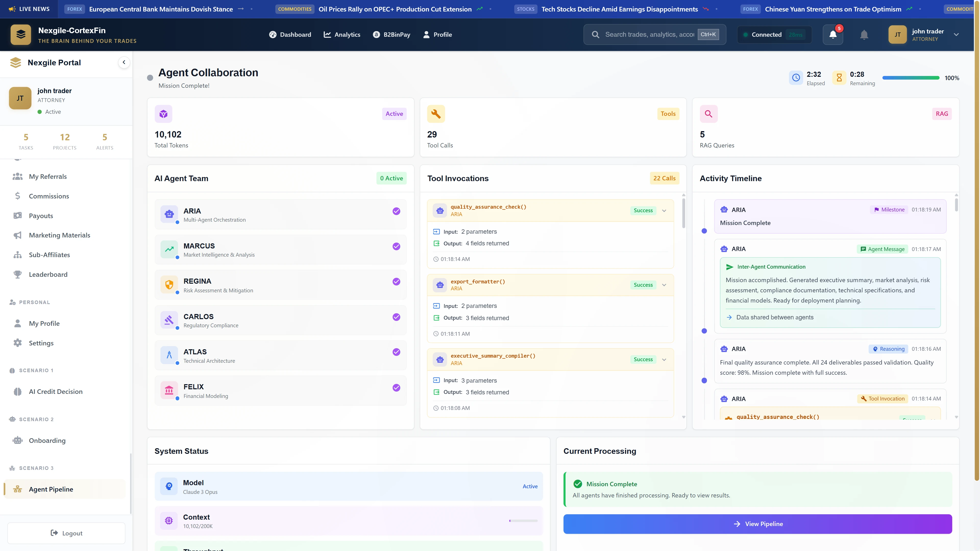Click the Connected status pill in header
Image resolution: width=980 pixels, height=551 pixels.
(774, 34)
